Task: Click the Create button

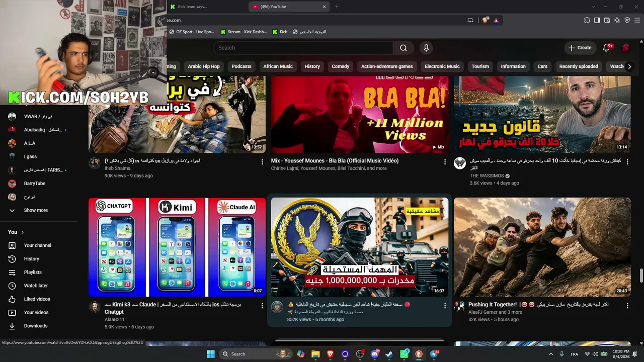Action: [580, 48]
